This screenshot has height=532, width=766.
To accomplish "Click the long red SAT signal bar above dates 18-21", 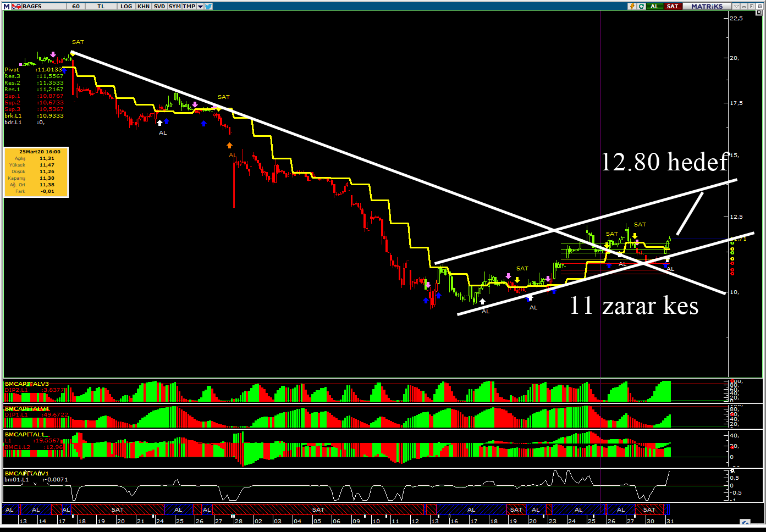I will (118, 509).
